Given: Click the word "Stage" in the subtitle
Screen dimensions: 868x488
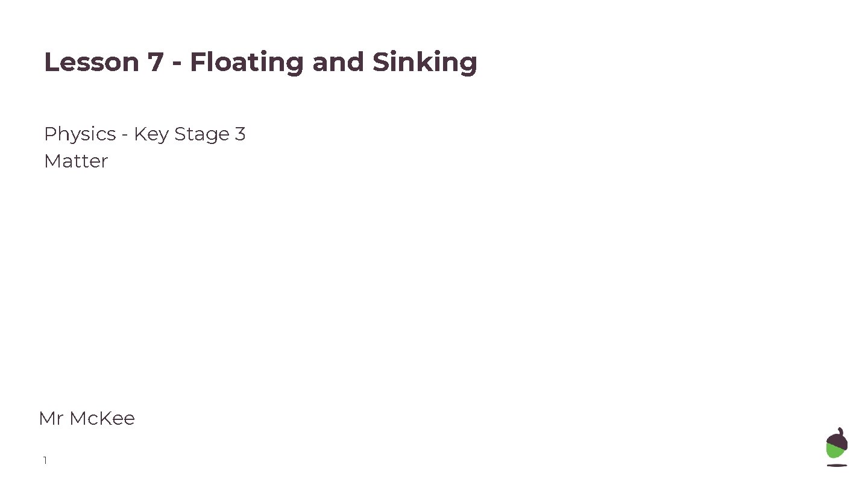Looking at the screenshot, I should coord(201,134).
